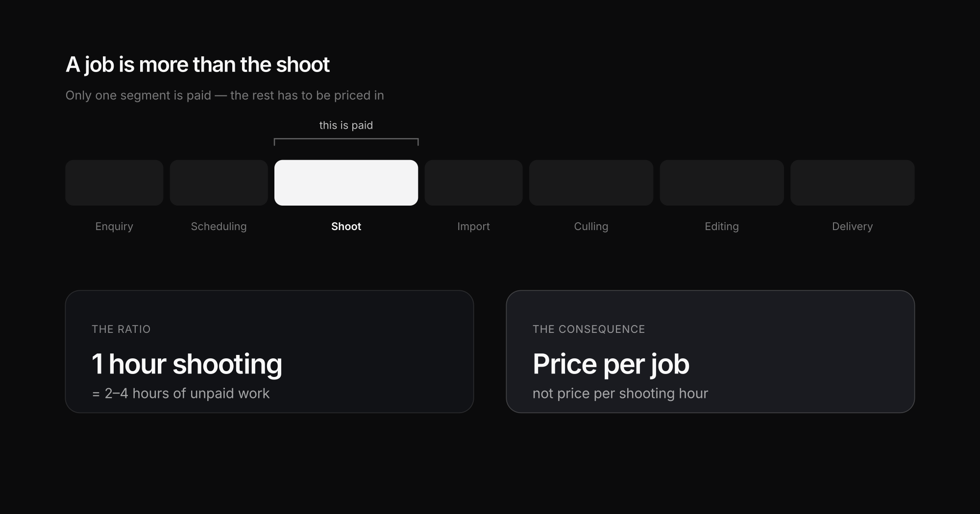The width and height of the screenshot is (980, 514).
Task: Select the Culling segment block
Action: [591, 183]
